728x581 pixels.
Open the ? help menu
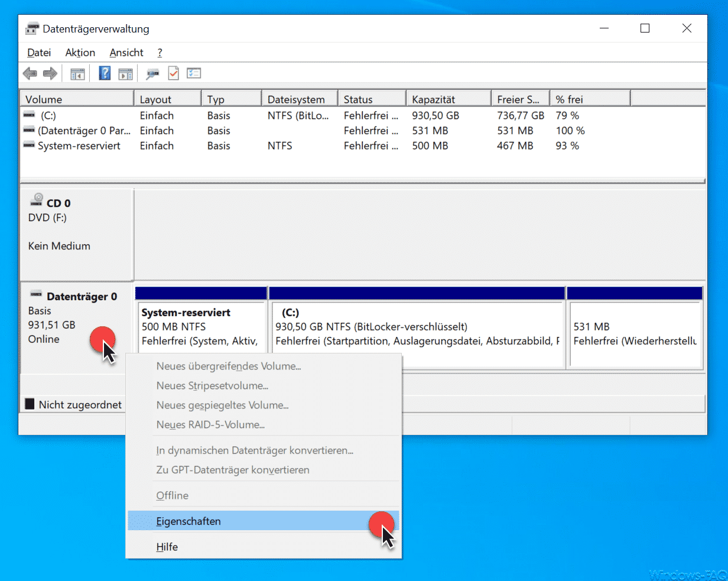coord(160,53)
